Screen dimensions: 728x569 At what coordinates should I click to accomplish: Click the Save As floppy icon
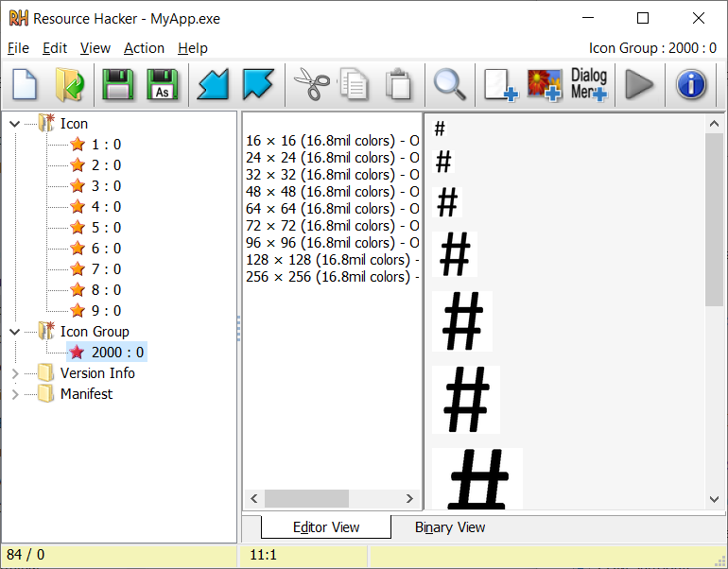(x=162, y=84)
